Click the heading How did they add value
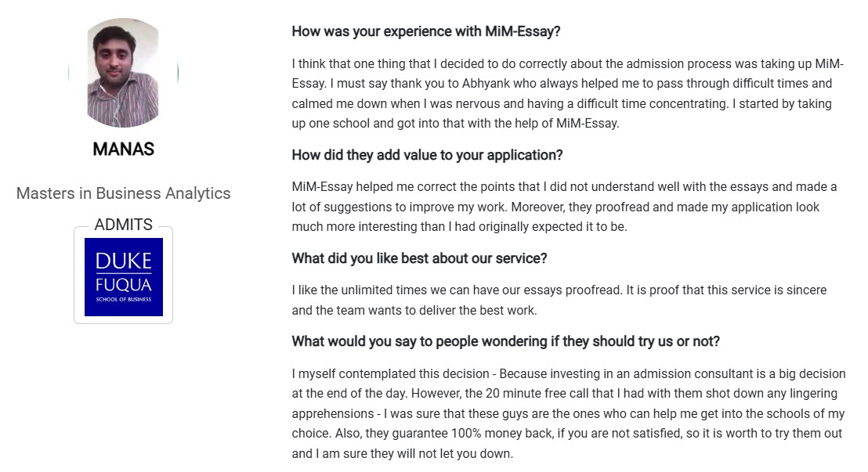Viewport: 868px width, 472px height. point(428,155)
